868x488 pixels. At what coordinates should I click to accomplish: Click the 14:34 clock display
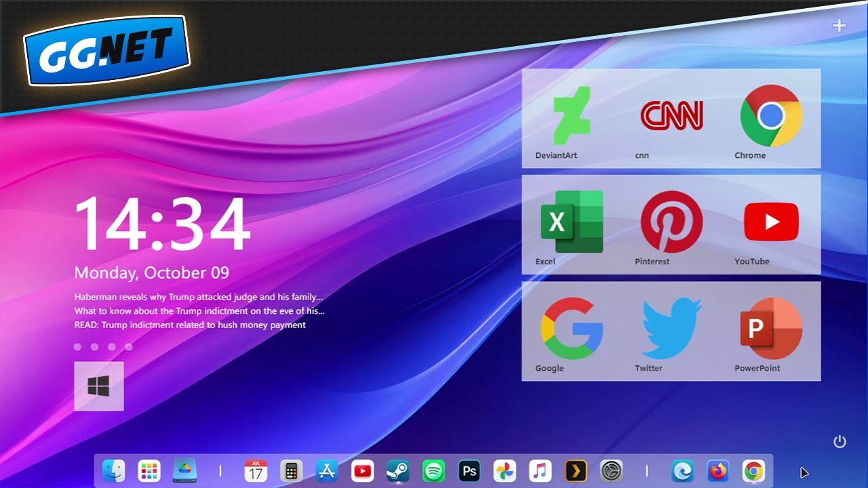[x=163, y=225]
